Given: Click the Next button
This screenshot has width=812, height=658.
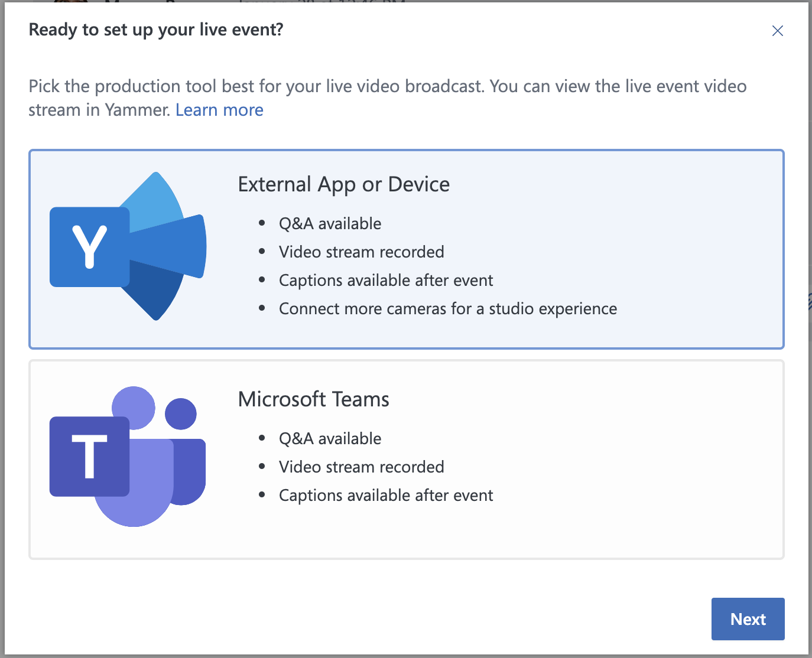Looking at the screenshot, I should click(748, 619).
